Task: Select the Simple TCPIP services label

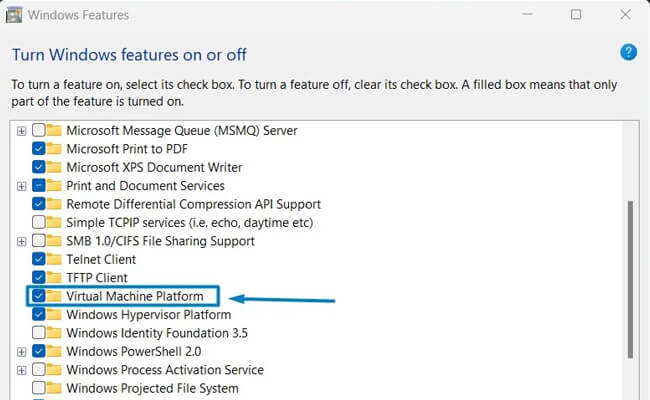Action: click(189, 222)
